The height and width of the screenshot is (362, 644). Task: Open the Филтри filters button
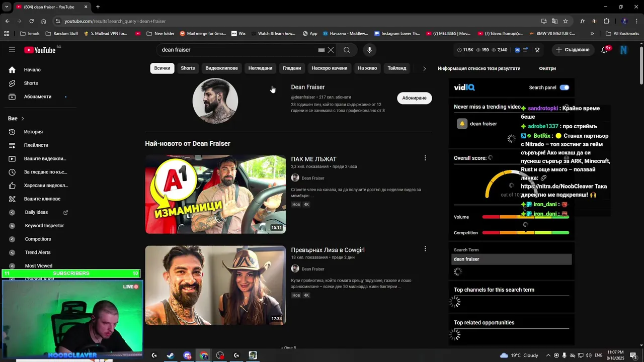(547, 68)
